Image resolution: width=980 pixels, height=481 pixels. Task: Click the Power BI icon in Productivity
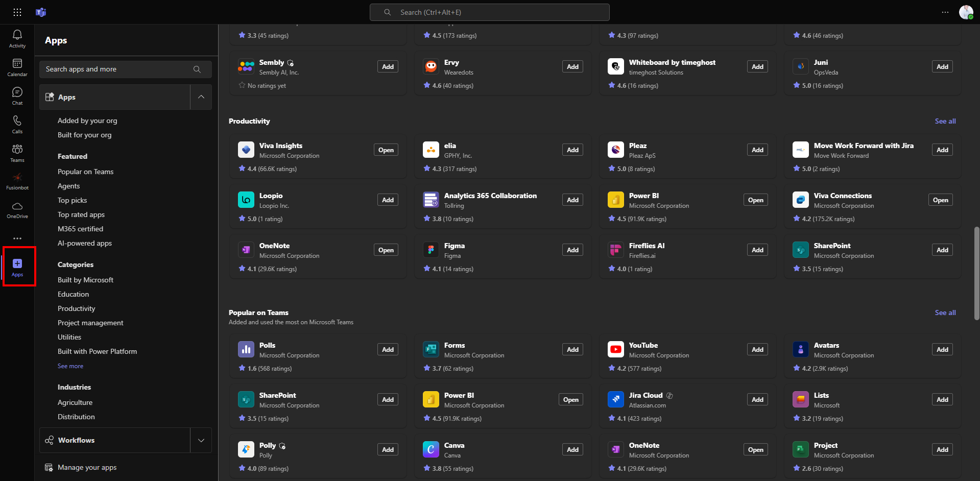point(616,200)
